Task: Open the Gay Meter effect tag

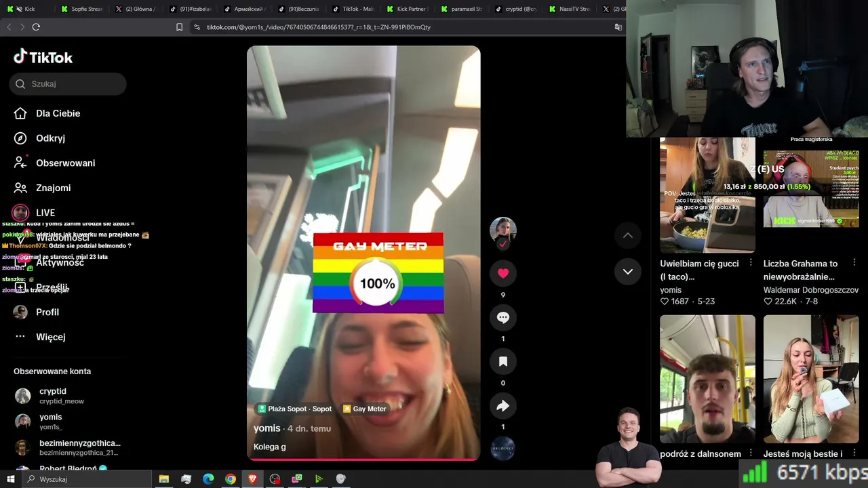Action: pyautogui.click(x=365, y=409)
